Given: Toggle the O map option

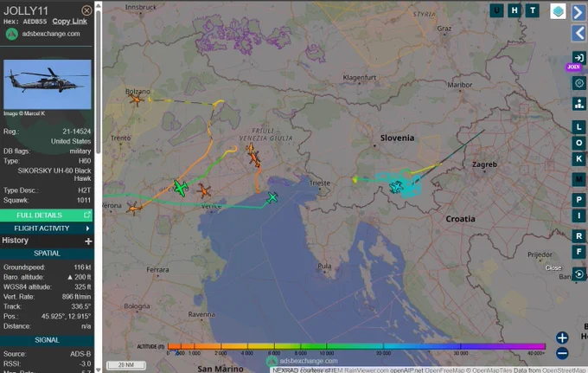Looking at the screenshot, I should [579, 143].
